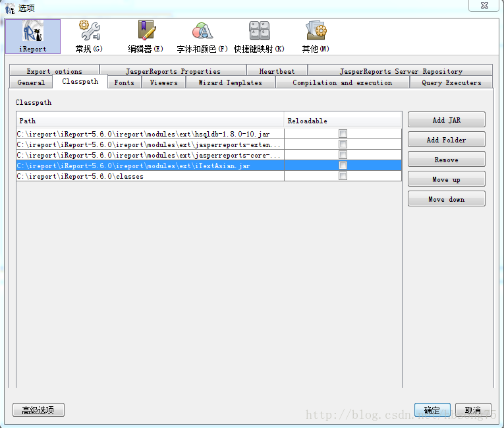Open the Viewers tab
The height and width of the screenshot is (428, 504).
click(163, 82)
